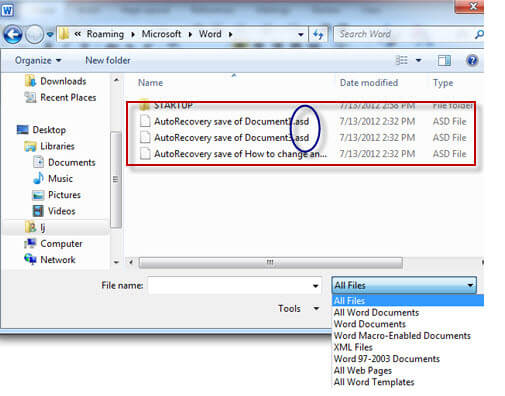This screenshot has width=505, height=396.
Task: Select AutoRecovery save of Document3.asd
Action: pos(231,138)
